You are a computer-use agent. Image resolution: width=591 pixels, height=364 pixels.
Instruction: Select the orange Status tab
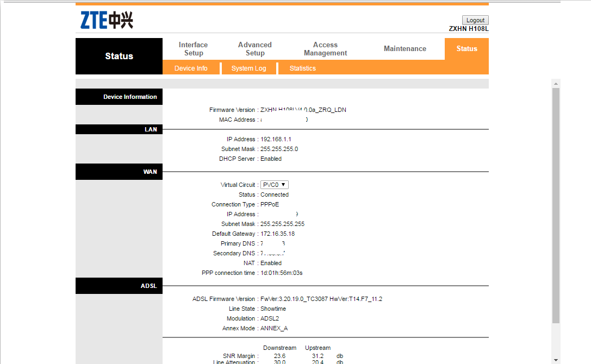pyautogui.click(x=466, y=48)
